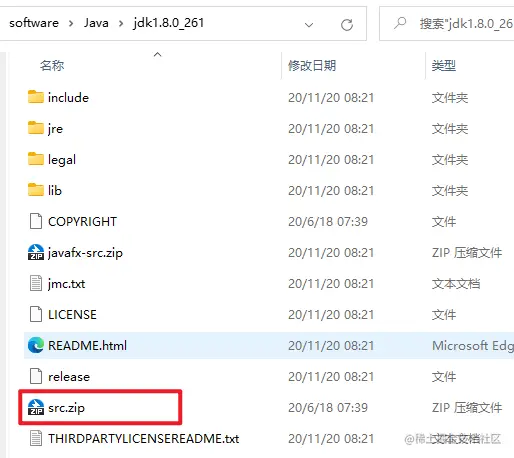Select the LICENSE file icon
This screenshot has height=458, width=514.
coord(36,314)
